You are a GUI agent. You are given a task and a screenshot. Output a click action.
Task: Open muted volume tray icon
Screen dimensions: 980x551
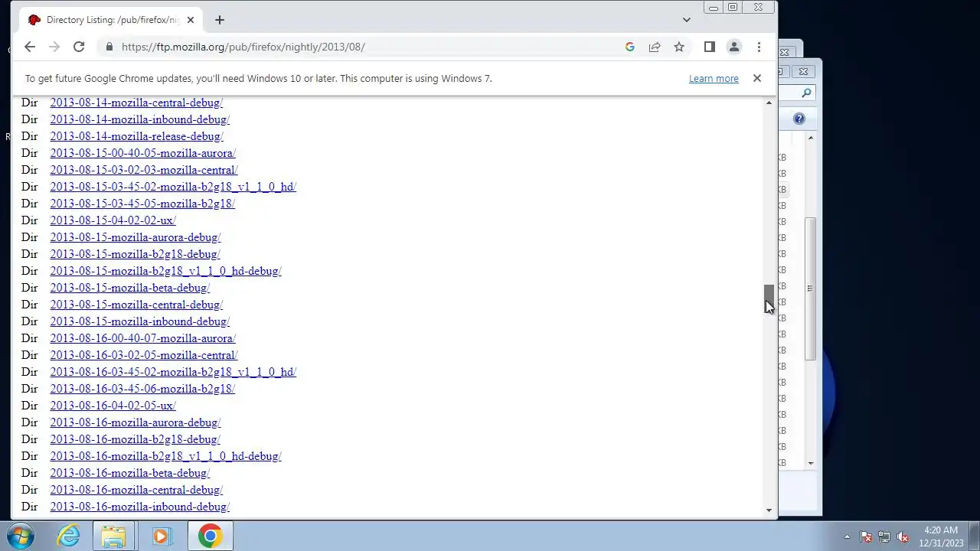pyautogui.click(x=903, y=537)
